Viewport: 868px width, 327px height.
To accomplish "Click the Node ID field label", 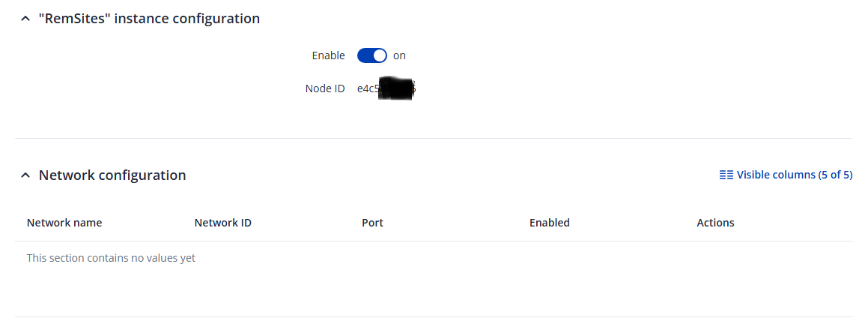I will click(325, 88).
